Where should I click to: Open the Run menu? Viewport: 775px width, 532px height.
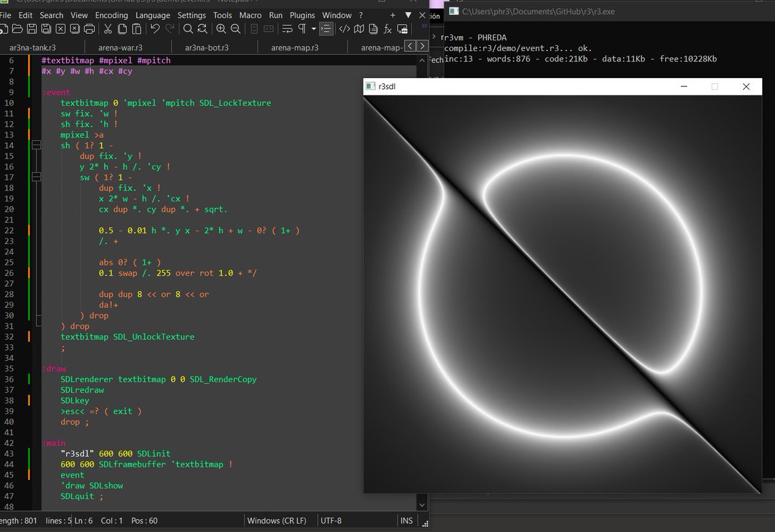(276, 15)
